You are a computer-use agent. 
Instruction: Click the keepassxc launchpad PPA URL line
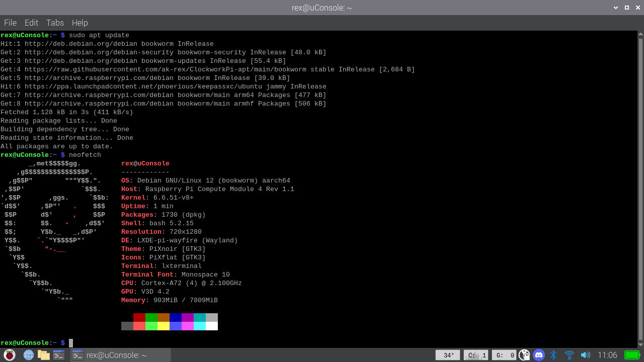(164, 86)
